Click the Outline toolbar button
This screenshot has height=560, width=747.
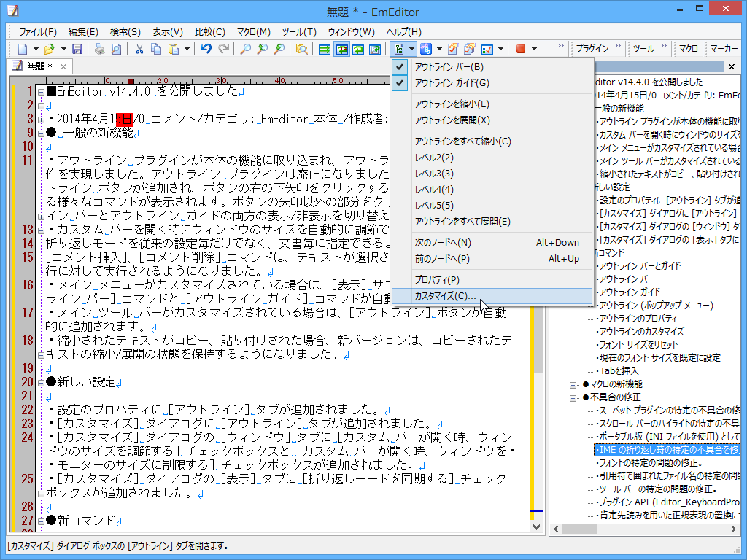tap(398, 49)
